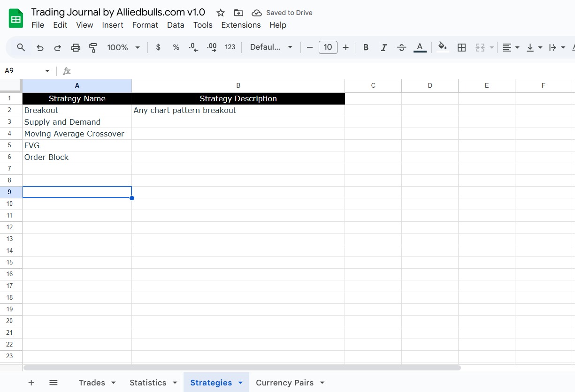The image size is (575, 392).
Task: Select the Moving Average Crossover cell
Action: click(x=74, y=134)
